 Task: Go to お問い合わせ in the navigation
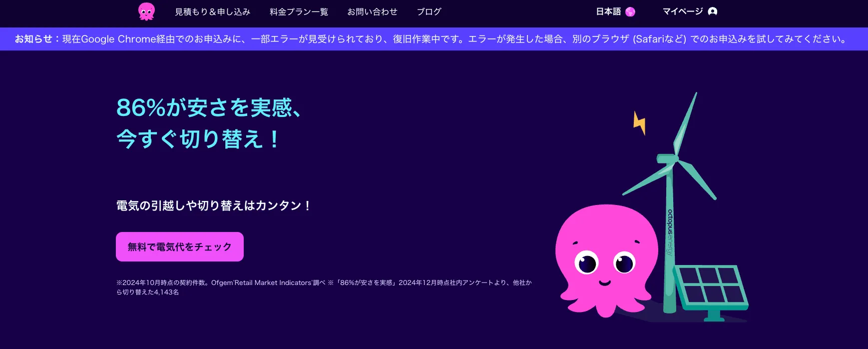372,11
